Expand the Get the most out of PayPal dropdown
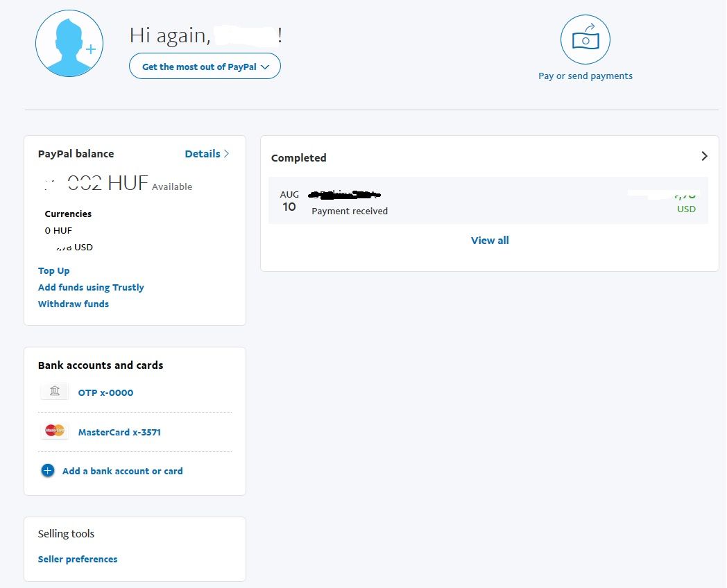727x588 pixels. click(x=205, y=67)
